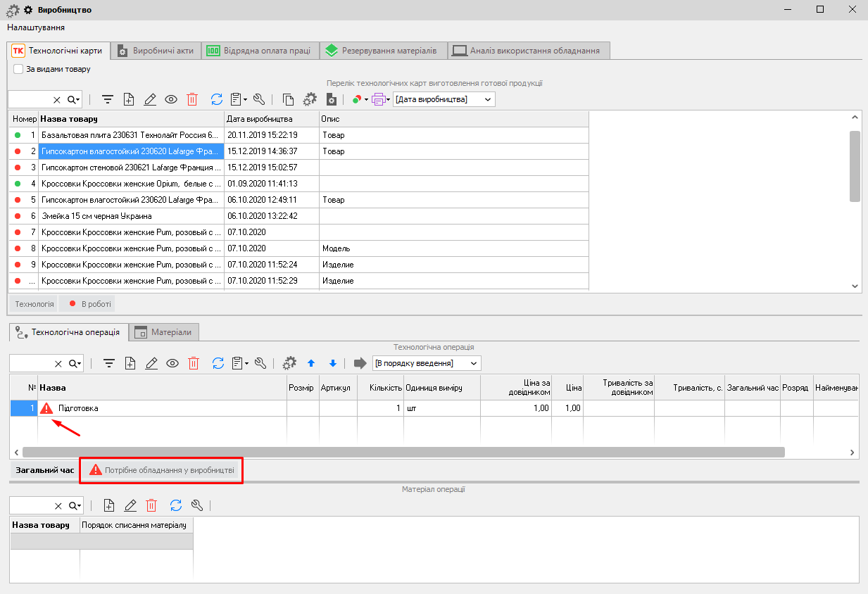Enable the 'За видами товару' checkbox

[19, 69]
